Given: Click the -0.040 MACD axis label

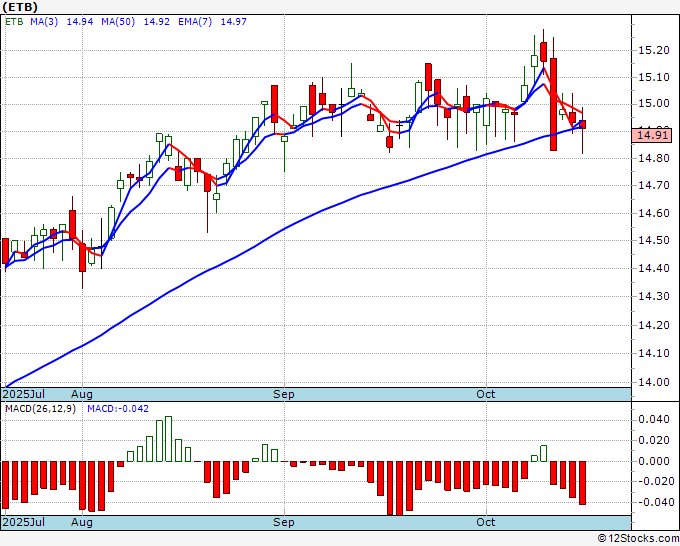Looking at the screenshot, I should tap(654, 502).
